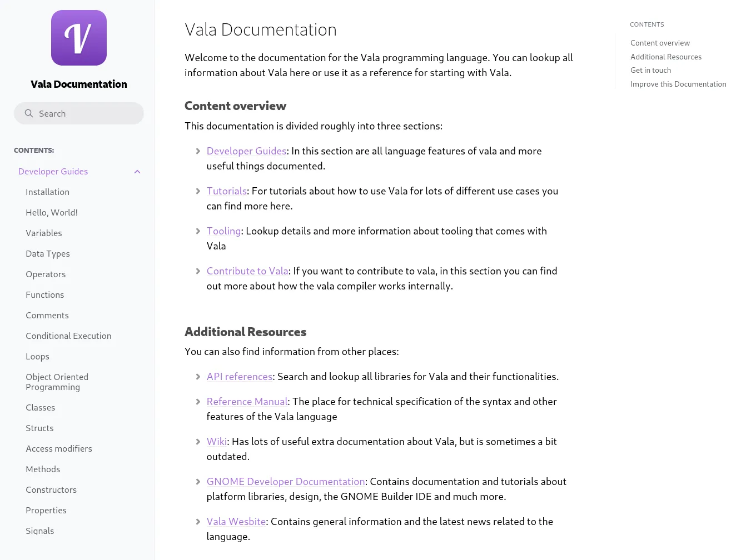Go to Data Types in sidebar
The height and width of the screenshot is (560, 756).
click(x=48, y=254)
